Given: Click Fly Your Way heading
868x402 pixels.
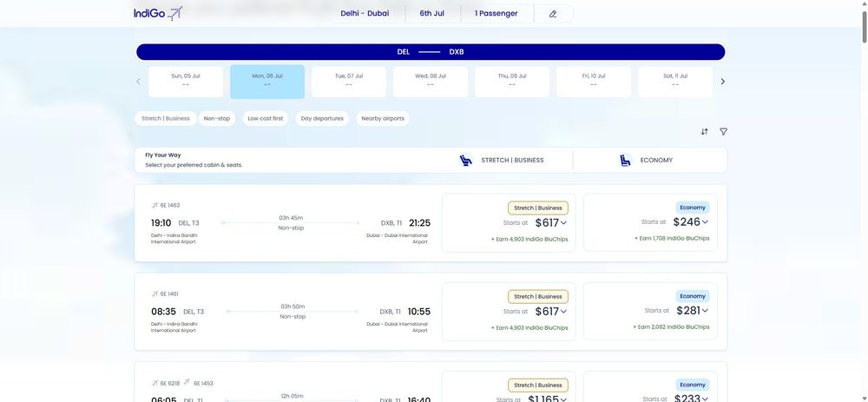Looking at the screenshot, I should click(x=163, y=155).
